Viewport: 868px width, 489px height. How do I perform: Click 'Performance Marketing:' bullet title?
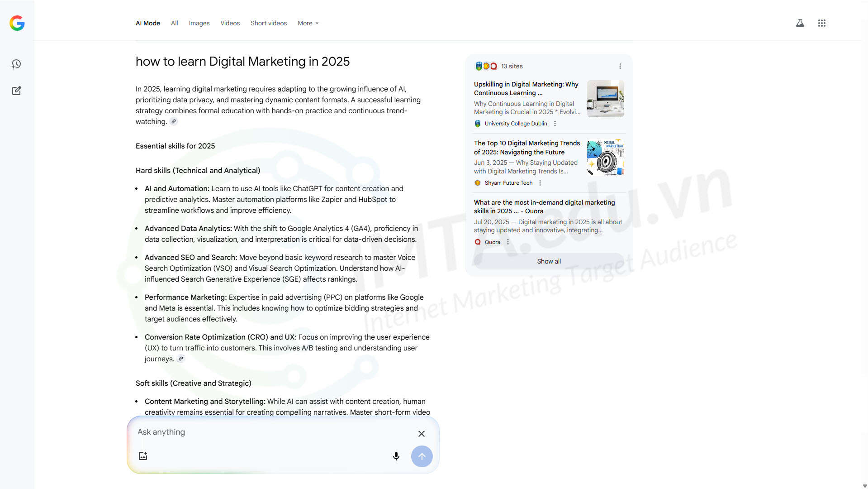click(186, 297)
